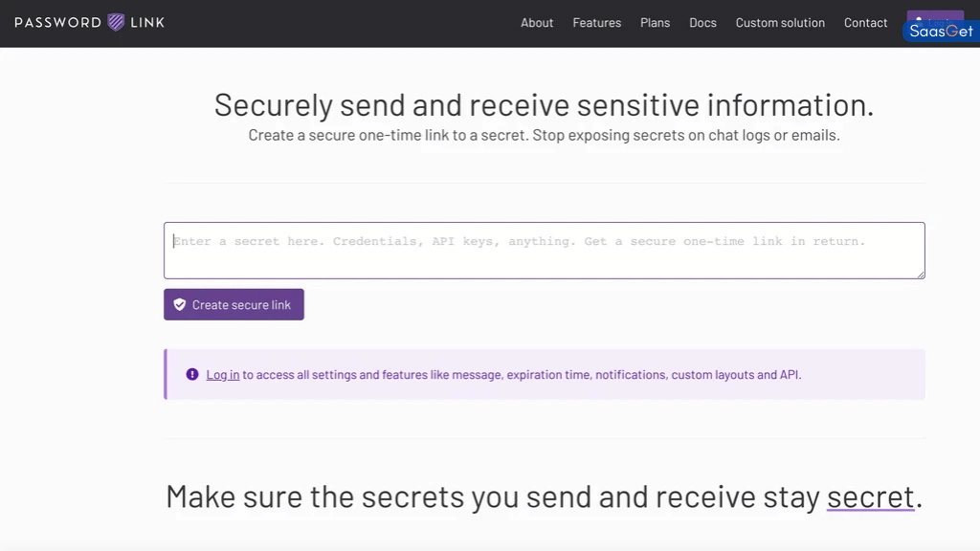Click the info circle icon in the banner
The width and height of the screenshot is (980, 551).
point(191,374)
